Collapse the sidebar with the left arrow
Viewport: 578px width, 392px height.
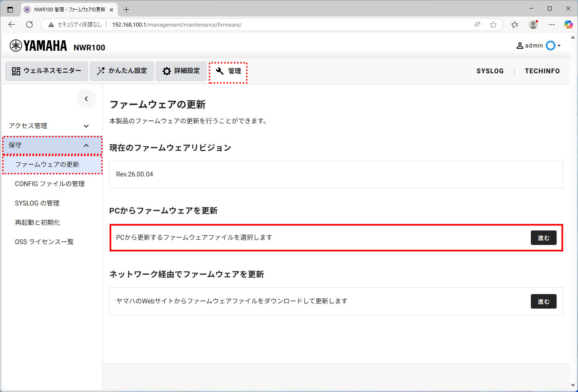pyautogui.click(x=86, y=99)
